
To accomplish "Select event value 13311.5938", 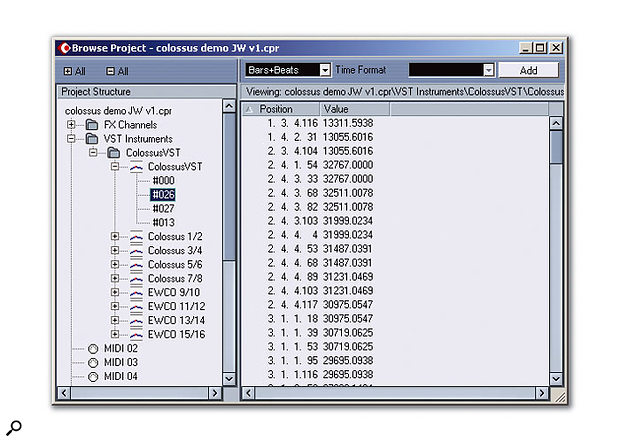I will [348, 123].
